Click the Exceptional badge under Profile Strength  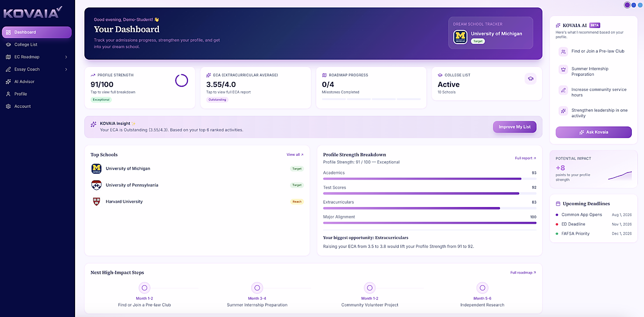pyautogui.click(x=101, y=100)
